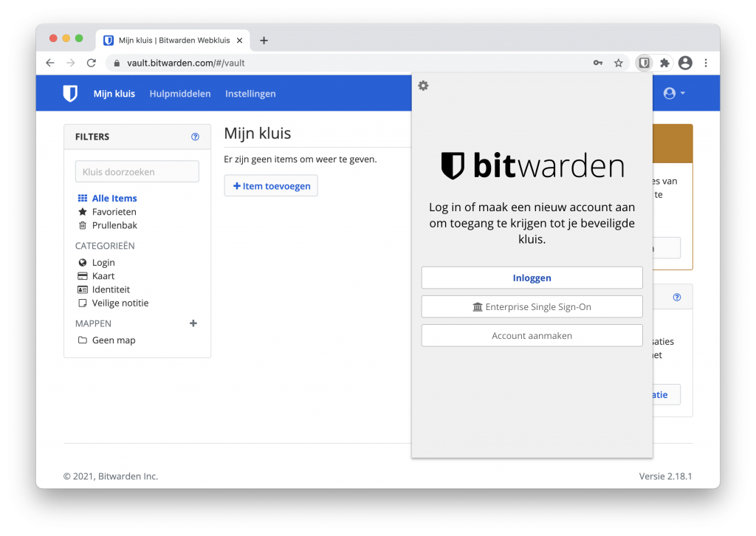
Task: Go to Instellingen in the navigation bar
Action: [250, 94]
